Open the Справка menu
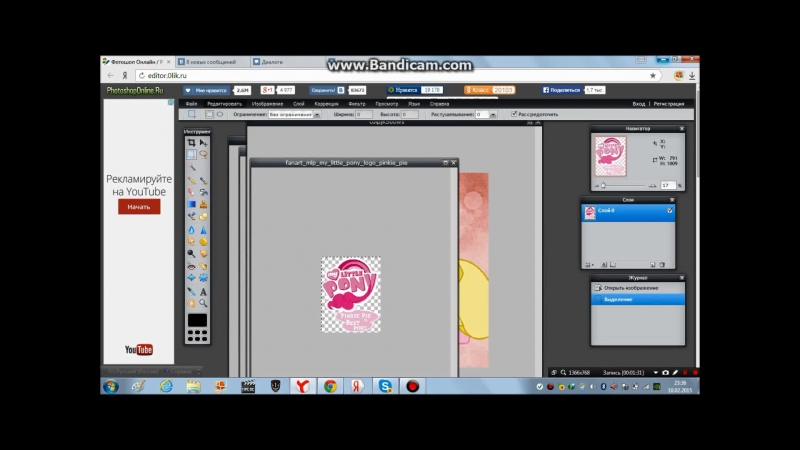 [x=439, y=104]
